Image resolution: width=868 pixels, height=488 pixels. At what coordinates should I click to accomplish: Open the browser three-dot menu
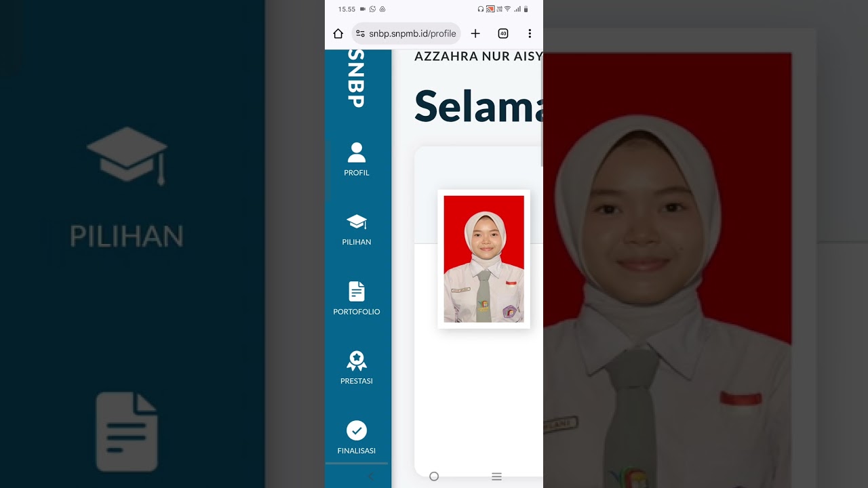(530, 33)
